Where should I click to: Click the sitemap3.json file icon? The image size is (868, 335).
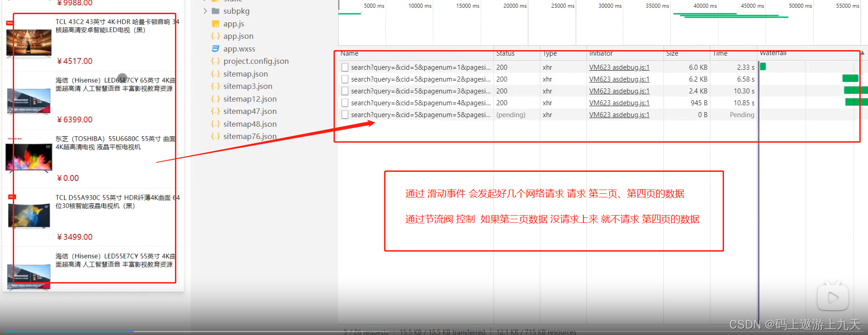coord(216,86)
